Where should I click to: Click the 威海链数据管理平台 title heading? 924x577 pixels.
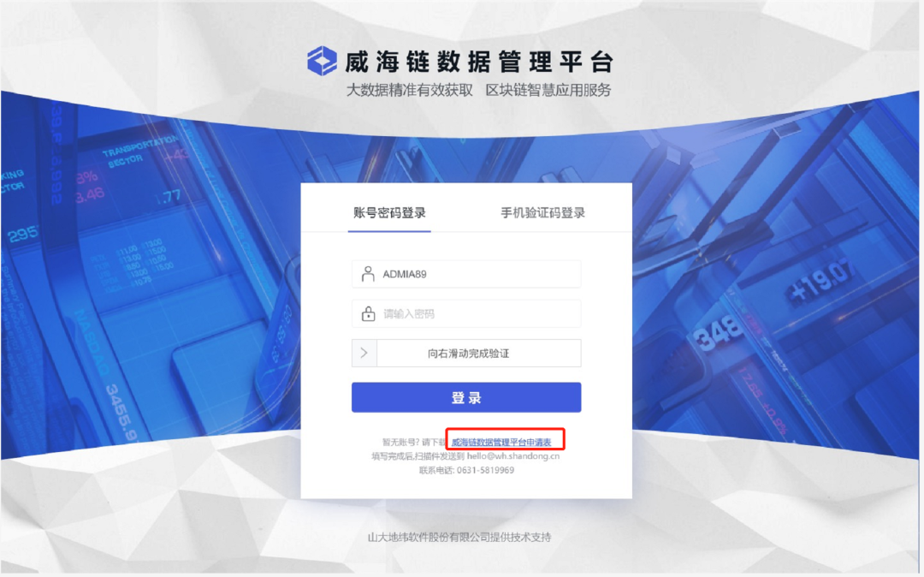479,62
